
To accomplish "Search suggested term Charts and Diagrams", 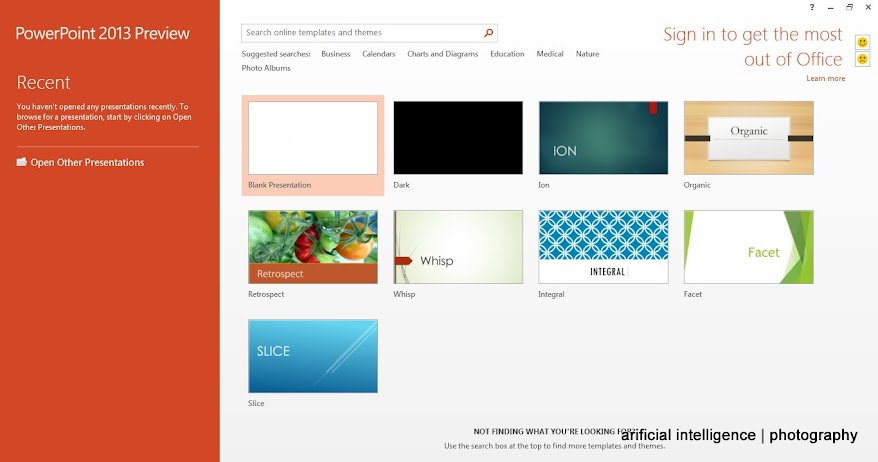I will click(442, 54).
